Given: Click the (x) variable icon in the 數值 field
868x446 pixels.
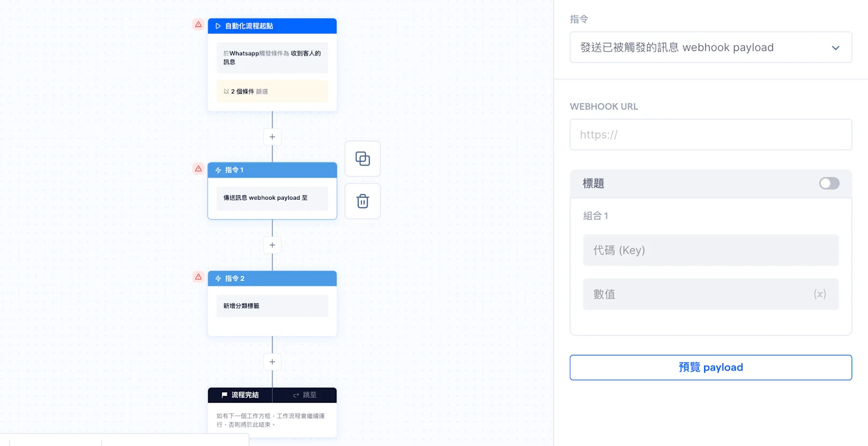Looking at the screenshot, I should tap(820, 294).
